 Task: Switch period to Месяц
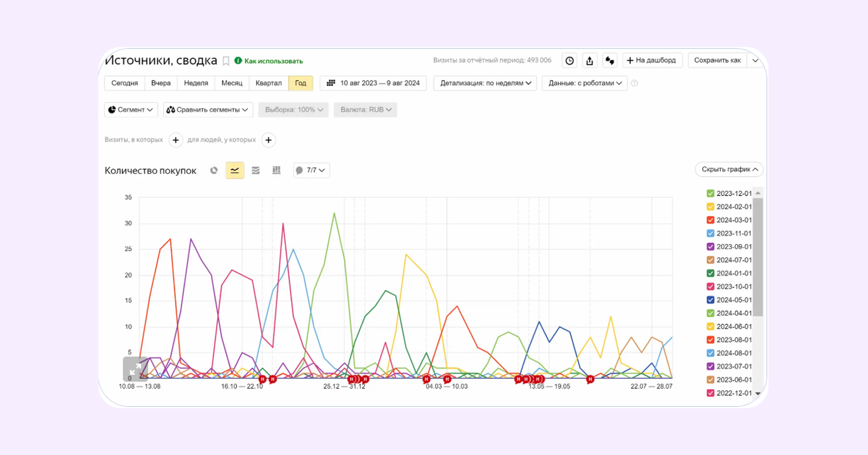(232, 83)
